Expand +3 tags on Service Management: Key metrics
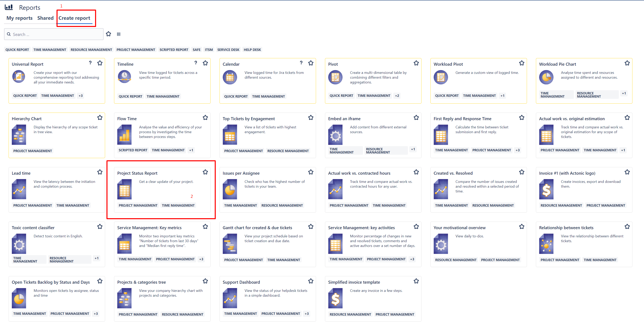This screenshot has width=644, height=325. point(201,259)
